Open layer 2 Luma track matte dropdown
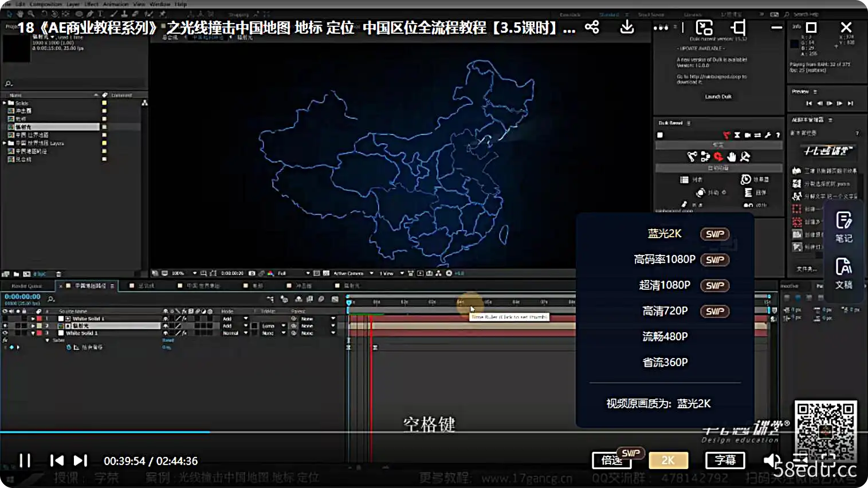 pyautogui.click(x=273, y=325)
